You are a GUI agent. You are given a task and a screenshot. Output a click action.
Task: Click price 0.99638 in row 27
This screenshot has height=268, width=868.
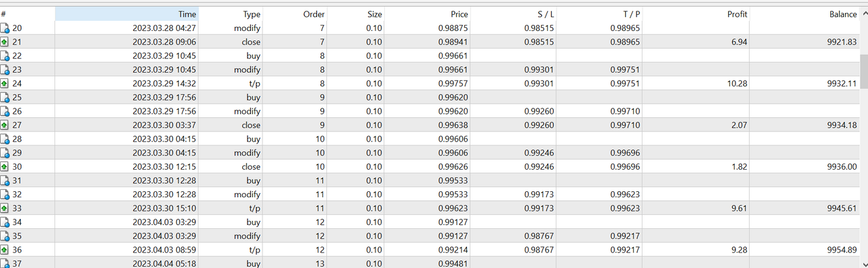click(453, 125)
